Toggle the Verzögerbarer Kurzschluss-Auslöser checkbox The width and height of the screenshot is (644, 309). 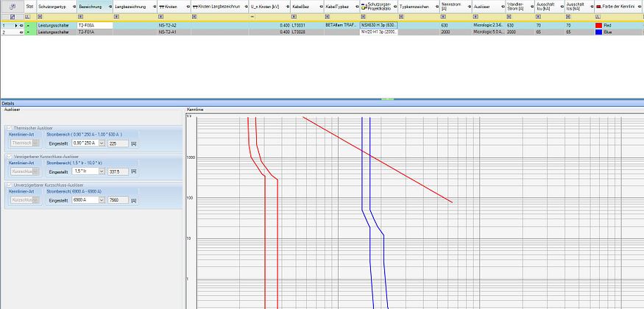9,156
